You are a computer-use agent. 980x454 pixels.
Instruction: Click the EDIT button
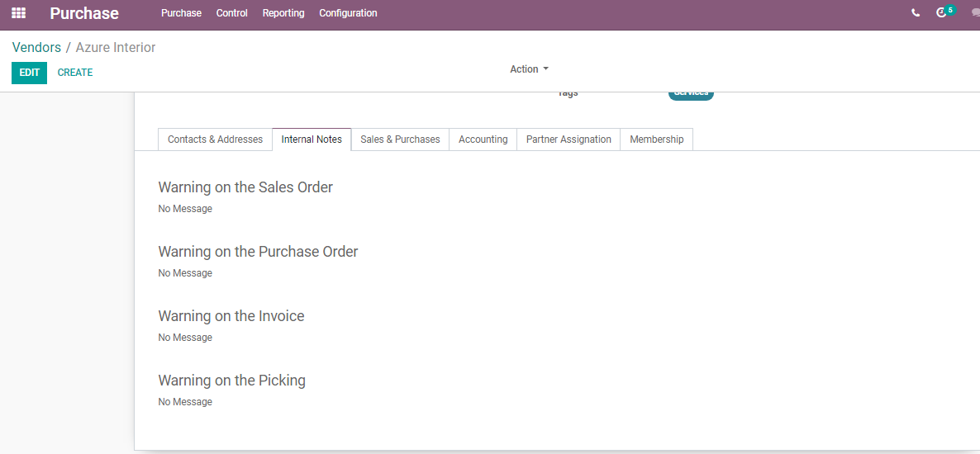tap(30, 73)
